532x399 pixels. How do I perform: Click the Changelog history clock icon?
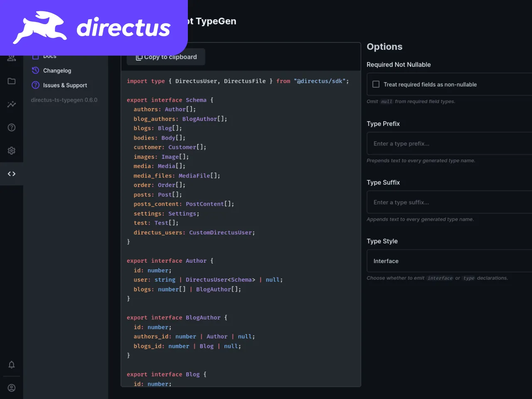point(35,70)
